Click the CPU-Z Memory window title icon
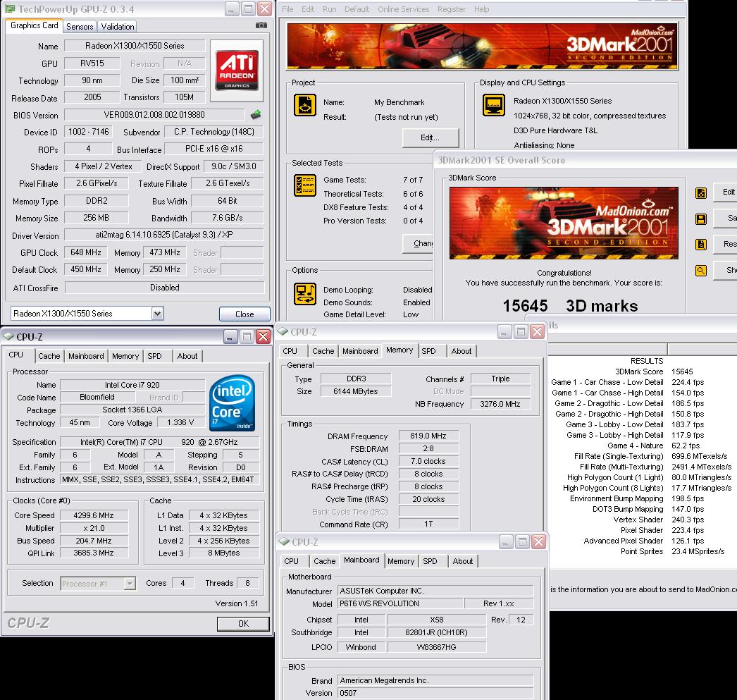The width and height of the screenshot is (737, 700). pyautogui.click(x=283, y=331)
